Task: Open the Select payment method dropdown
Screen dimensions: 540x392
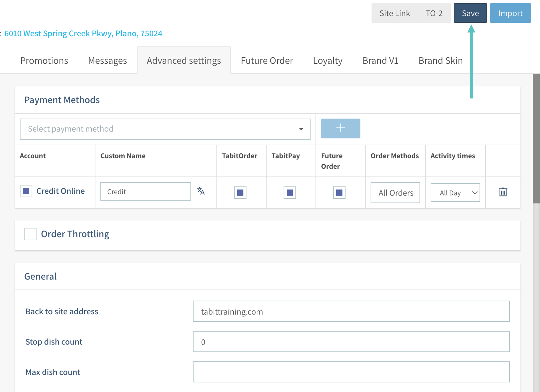Action: click(165, 129)
